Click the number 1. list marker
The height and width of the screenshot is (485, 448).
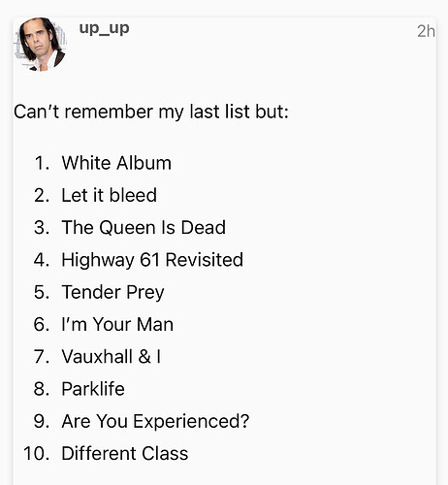click(42, 163)
